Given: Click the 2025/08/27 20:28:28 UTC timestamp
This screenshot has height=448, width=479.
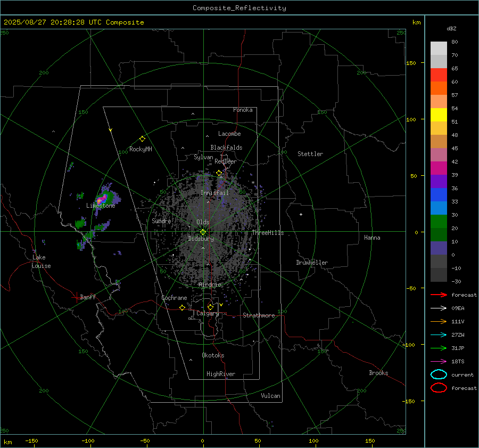Looking at the screenshot, I should (73, 22).
